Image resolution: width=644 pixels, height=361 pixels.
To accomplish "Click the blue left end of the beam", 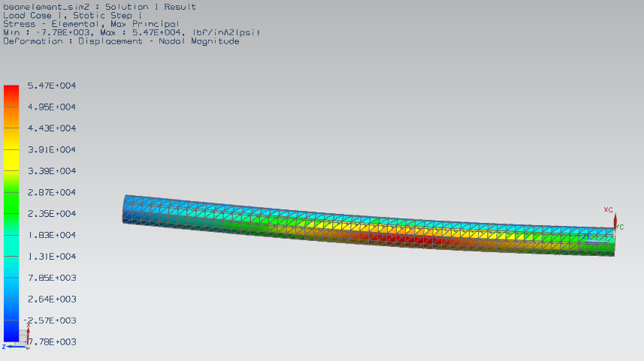I will coord(134,209).
